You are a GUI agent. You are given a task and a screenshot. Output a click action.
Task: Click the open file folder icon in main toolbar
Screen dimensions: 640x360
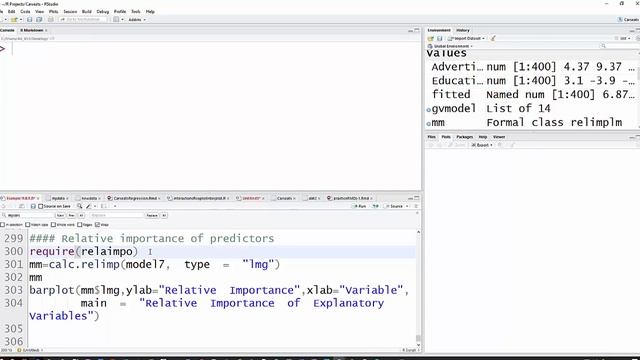pos(14,20)
